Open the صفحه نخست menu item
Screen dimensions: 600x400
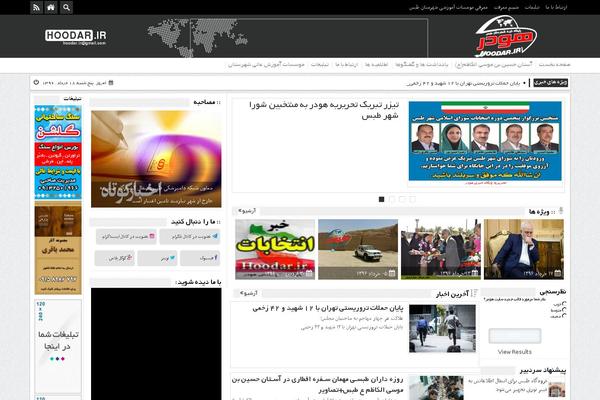tap(554, 64)
